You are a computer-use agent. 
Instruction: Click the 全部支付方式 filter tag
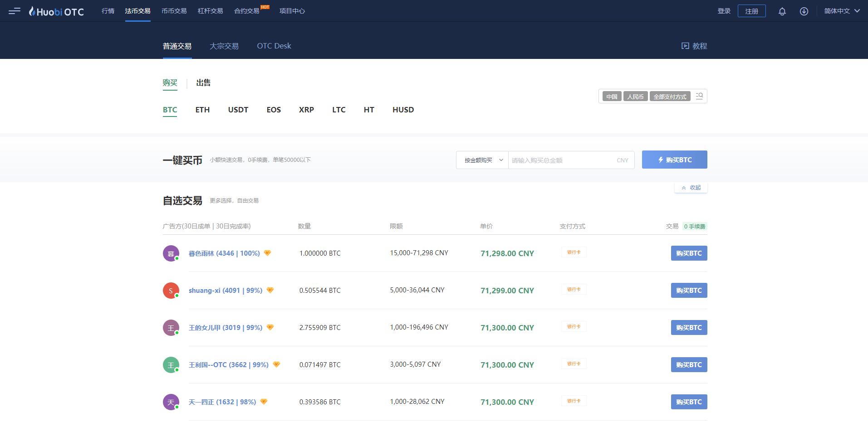click(x=670, y=97)
